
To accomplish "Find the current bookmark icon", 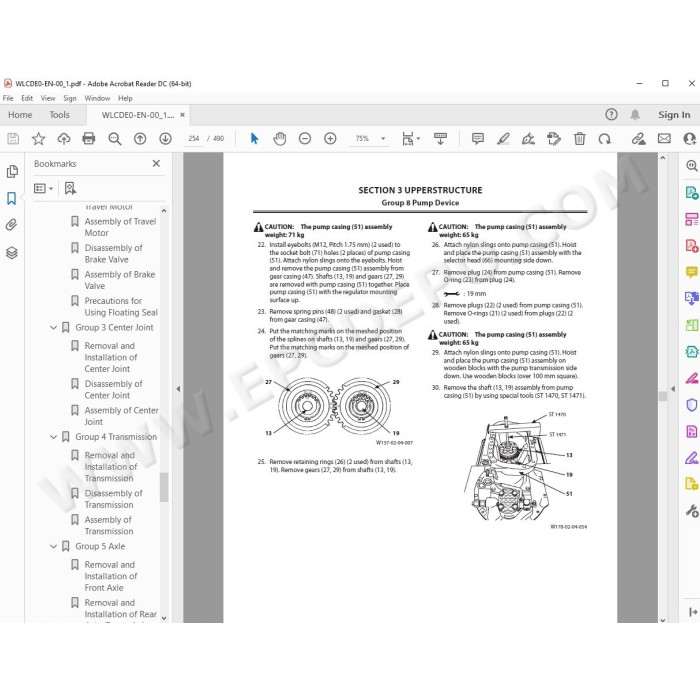I will 70,188.
